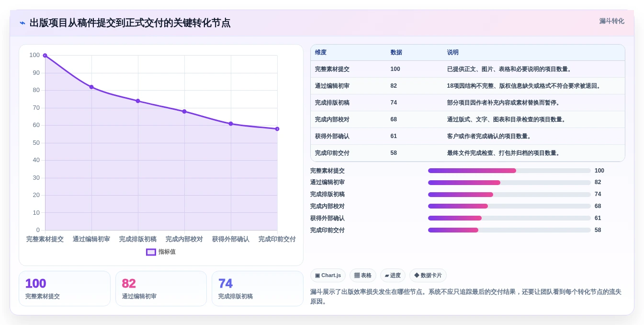Click the progress bar for 完成排版初稿

[x=509, y=195]
